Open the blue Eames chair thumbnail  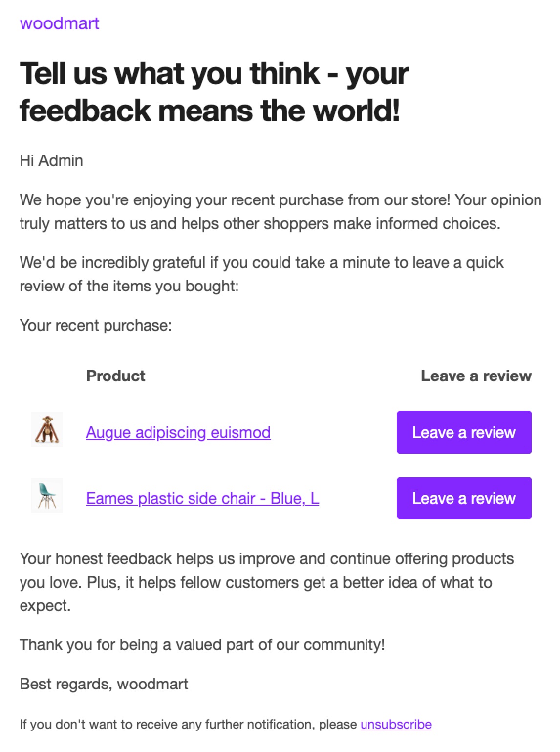point(47,496)
